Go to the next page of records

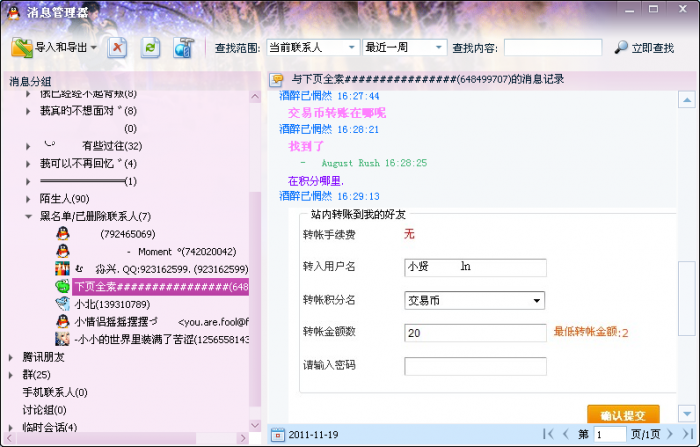(x=670, y=434)
